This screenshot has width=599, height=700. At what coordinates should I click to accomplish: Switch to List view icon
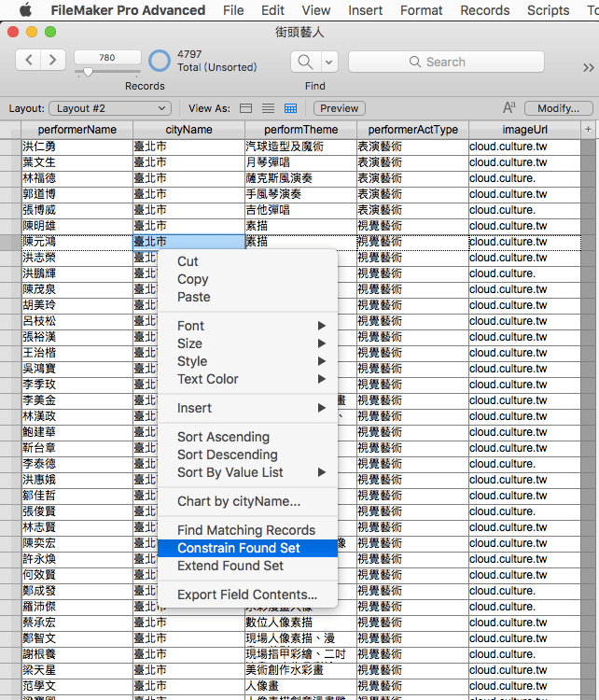[x=268, y=108]
